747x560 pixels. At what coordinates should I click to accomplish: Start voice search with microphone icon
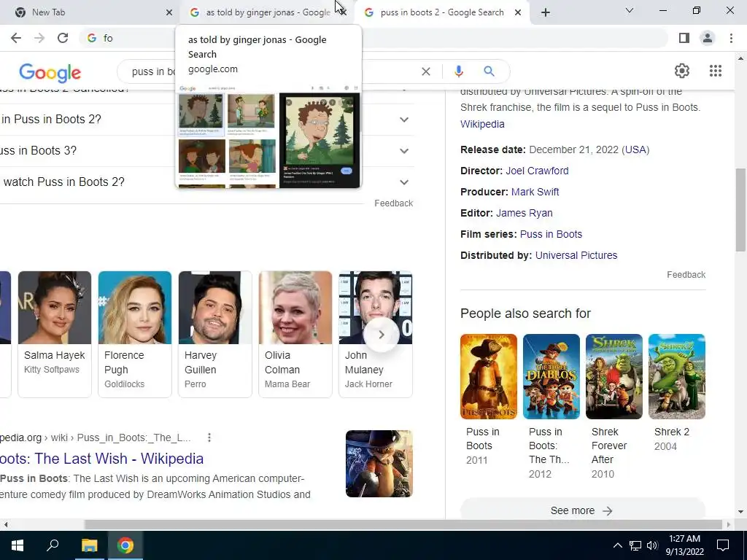[x=458, y=71]
